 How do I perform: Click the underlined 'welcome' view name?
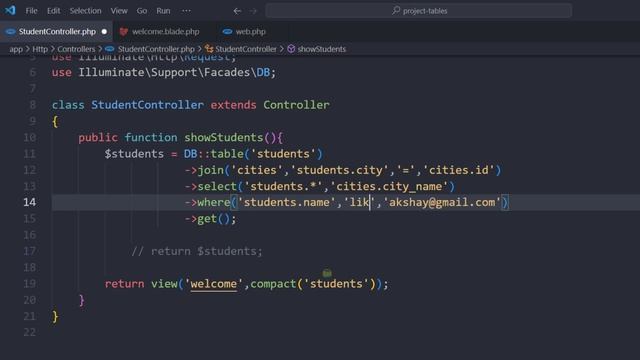213,284
